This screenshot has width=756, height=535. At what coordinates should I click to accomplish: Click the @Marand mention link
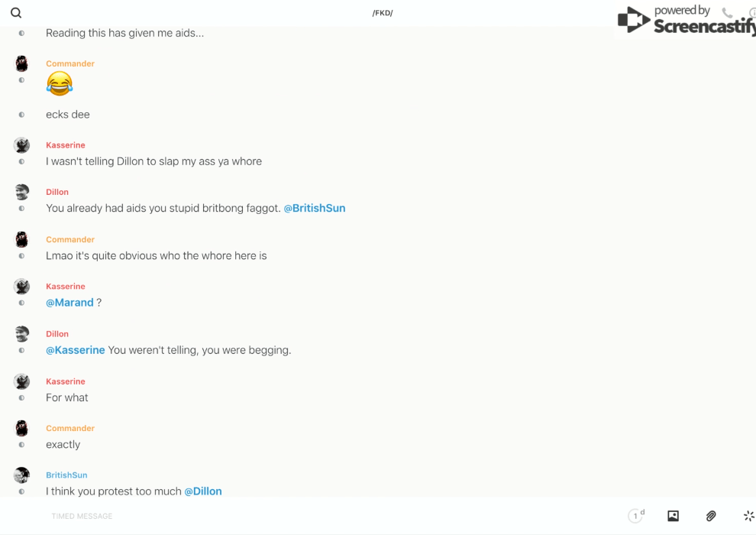point(69,303)
